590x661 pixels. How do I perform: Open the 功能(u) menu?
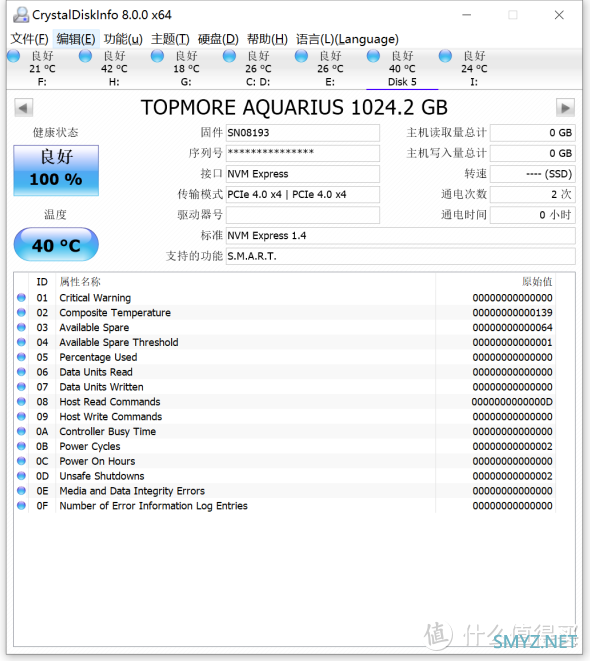click(123, 39)
